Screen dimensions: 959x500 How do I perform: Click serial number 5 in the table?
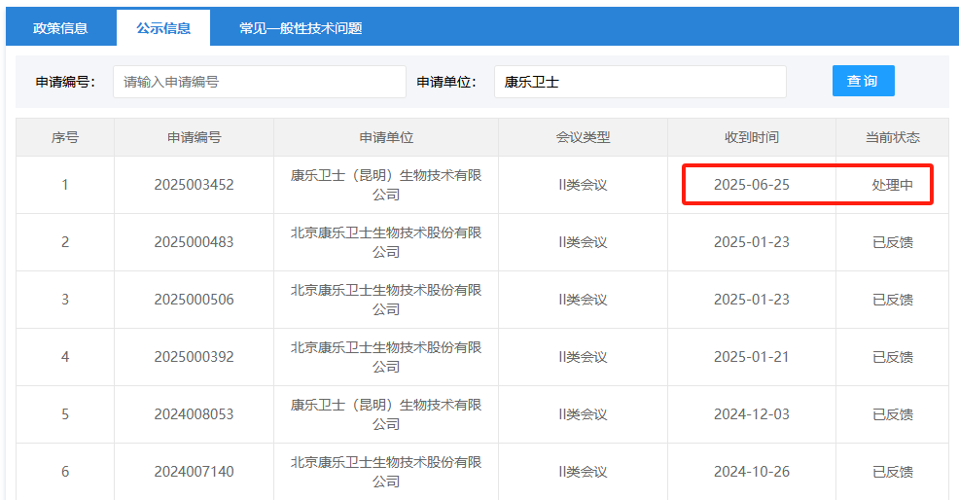[x=65, y=414]
